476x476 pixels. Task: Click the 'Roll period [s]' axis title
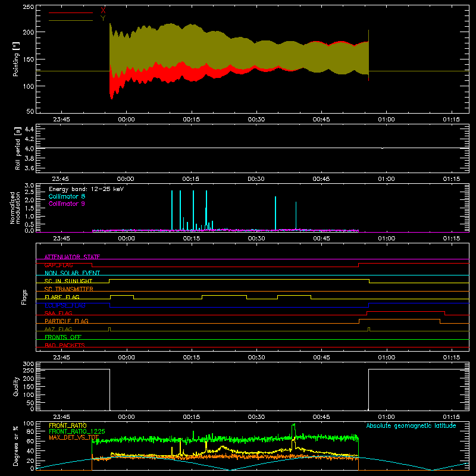[18, 148]
